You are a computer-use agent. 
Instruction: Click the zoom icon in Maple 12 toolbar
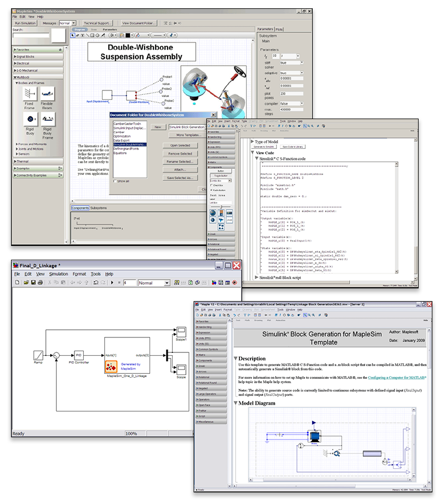click(x=305, y=315)
